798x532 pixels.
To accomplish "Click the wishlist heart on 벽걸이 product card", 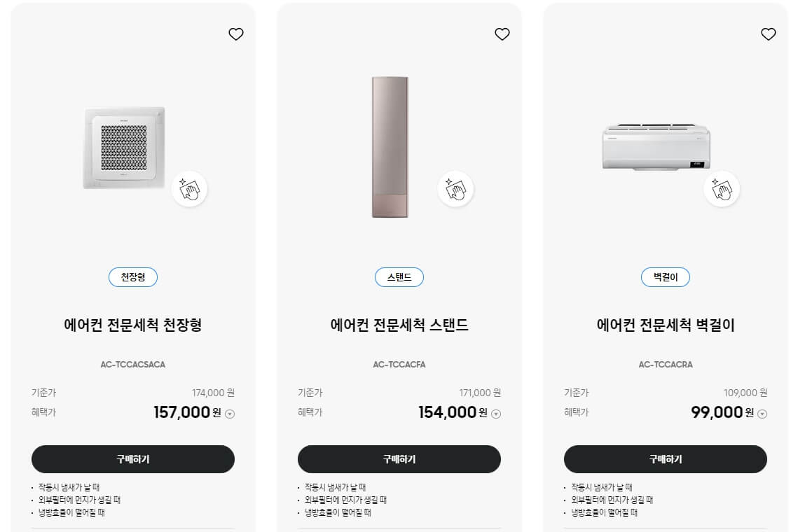I will tap(768, 34).
